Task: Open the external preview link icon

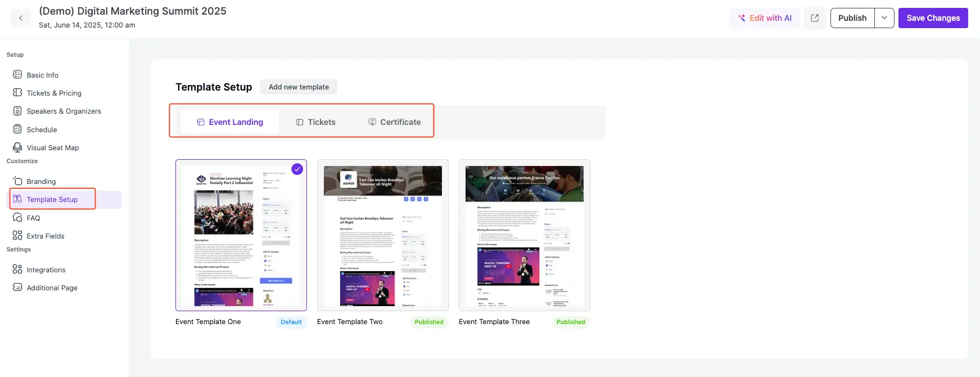Action: (815, 18)
